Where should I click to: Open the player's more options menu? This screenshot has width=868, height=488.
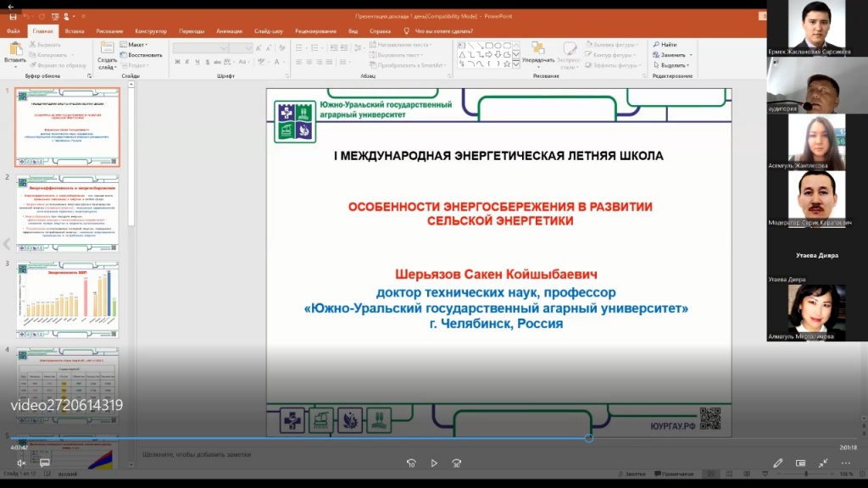pyautogui.click(x=845, y=463)
